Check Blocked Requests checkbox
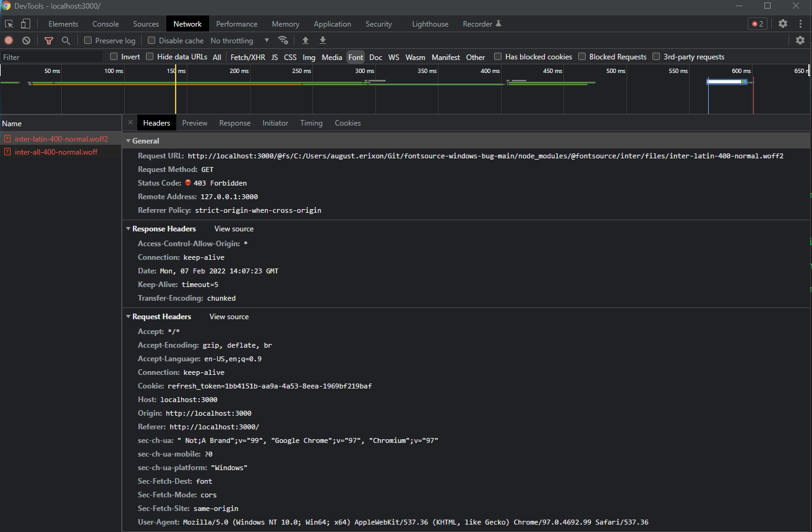 click(582, 57)
